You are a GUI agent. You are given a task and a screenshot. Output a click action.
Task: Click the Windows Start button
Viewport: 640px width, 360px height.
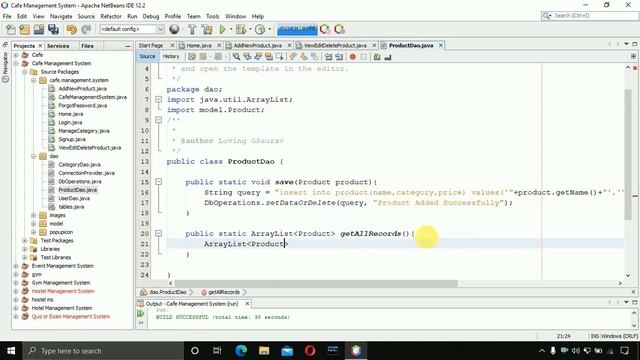click(11, 351)
